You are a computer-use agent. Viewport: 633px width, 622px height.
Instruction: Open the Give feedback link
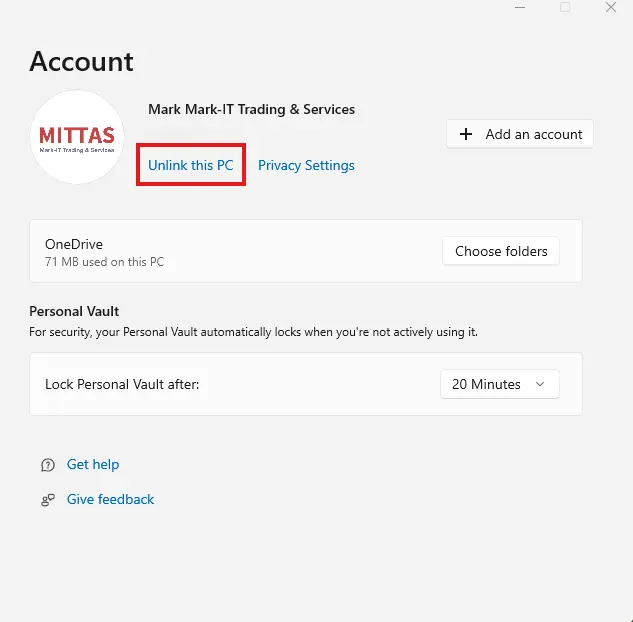click(x=110, y=499)
